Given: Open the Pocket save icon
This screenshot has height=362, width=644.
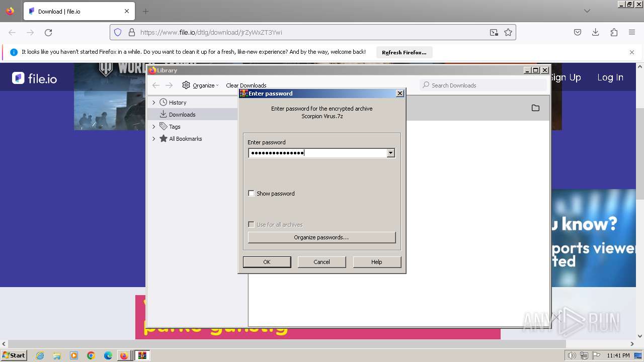Looking at the screenshot, I should (578, 32).
